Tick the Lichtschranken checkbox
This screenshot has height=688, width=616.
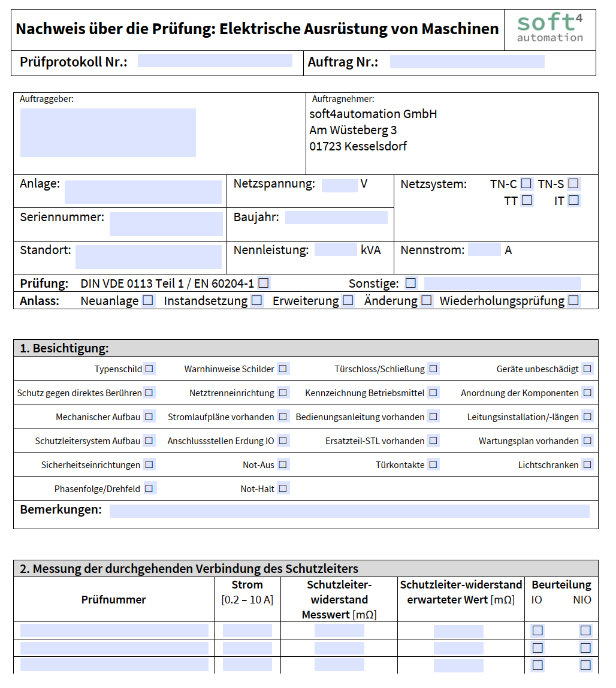587,464
